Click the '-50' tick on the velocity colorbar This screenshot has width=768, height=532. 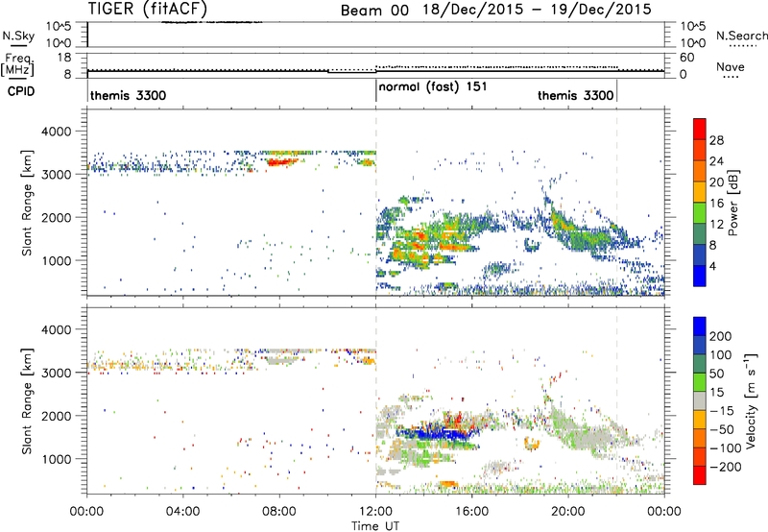[722, 429]
